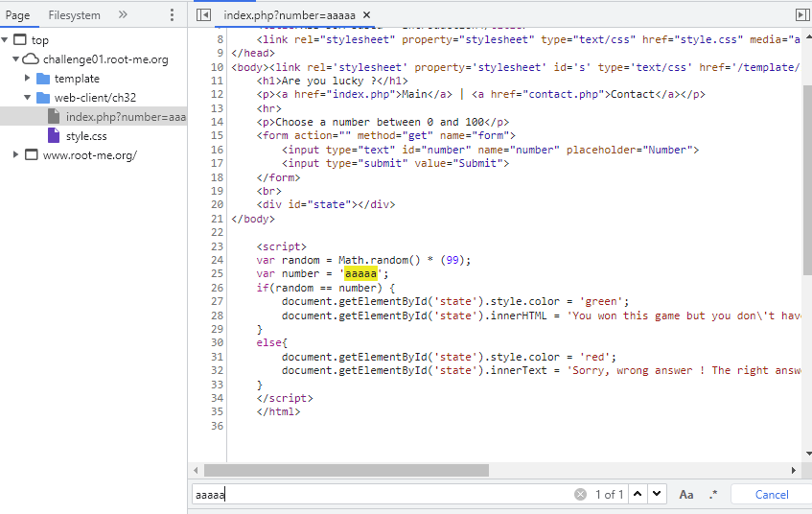Select the template folder label

[x=77, y=79]
